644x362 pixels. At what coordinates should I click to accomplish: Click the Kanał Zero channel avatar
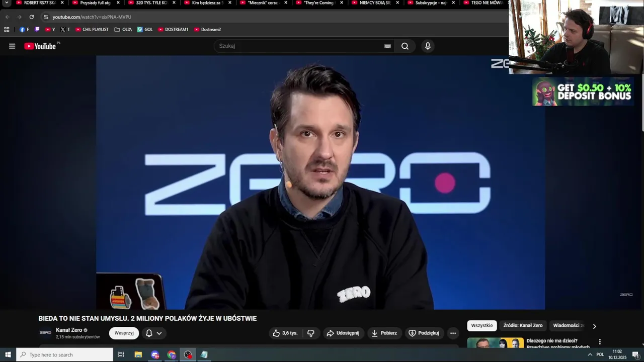45,332
